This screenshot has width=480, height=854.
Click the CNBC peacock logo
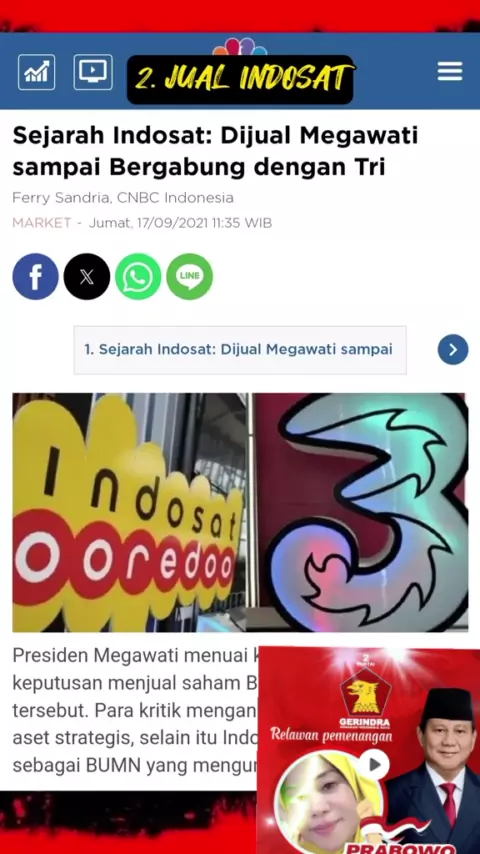click(x=240, y=47)
